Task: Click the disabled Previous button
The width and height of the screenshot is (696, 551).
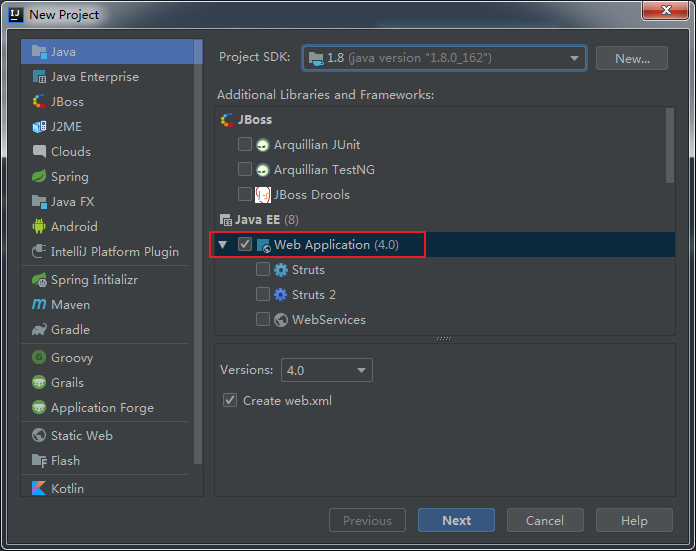Action: (367, 520)
